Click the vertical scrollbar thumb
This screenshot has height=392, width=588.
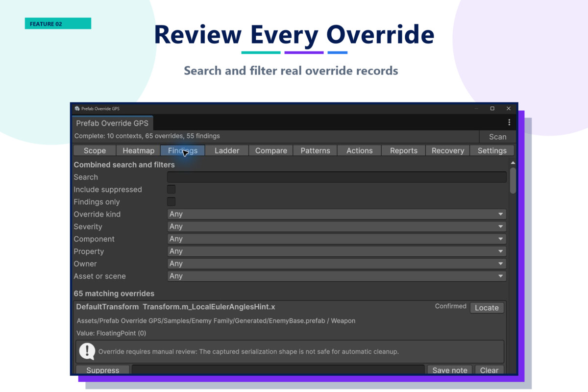click(513, 180)
